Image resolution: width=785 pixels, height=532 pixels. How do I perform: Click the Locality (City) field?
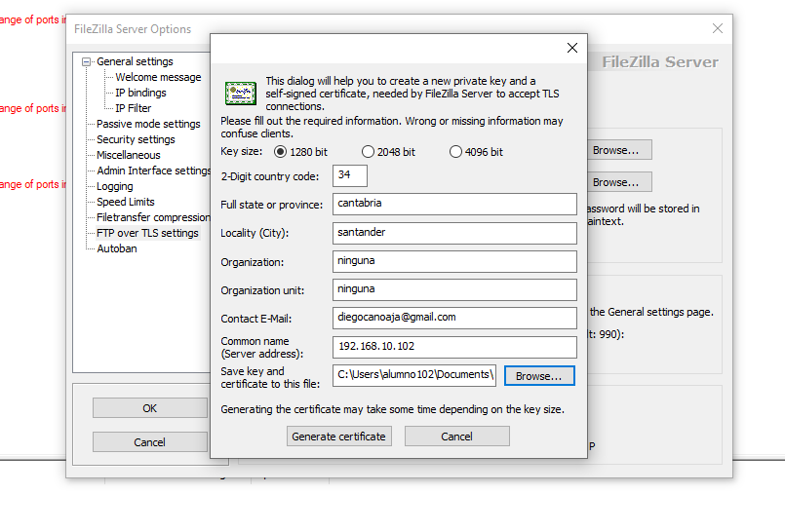(454, 233)
